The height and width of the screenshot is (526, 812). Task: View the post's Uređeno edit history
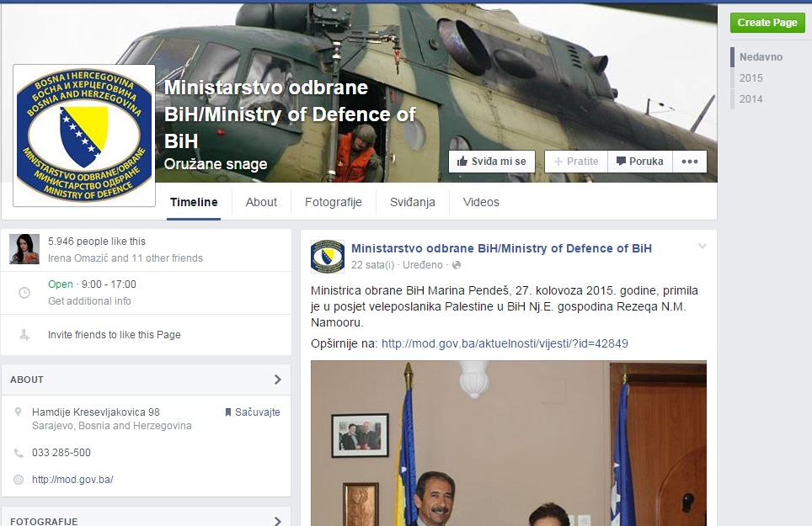click(x=423, y=265)
